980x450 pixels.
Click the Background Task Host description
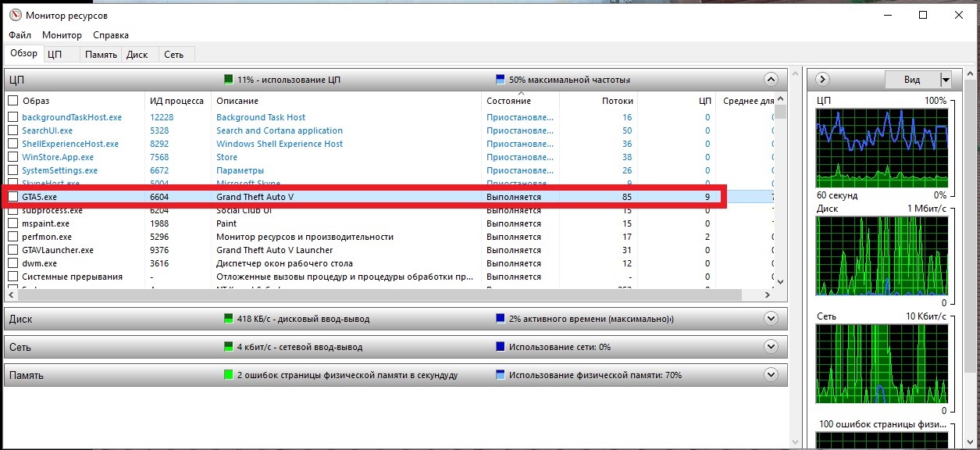coord(261,117)
